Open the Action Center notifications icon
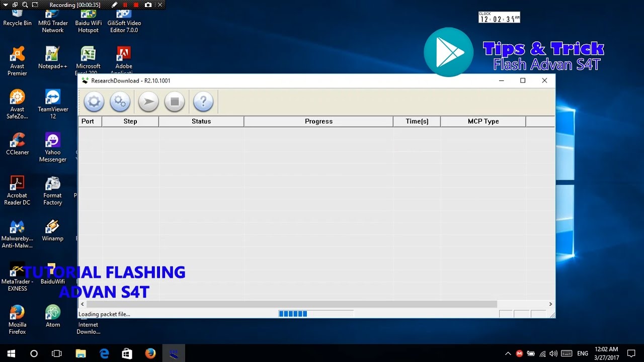The height and width of the screenshot is (362, 644). (x=631, y=353)
